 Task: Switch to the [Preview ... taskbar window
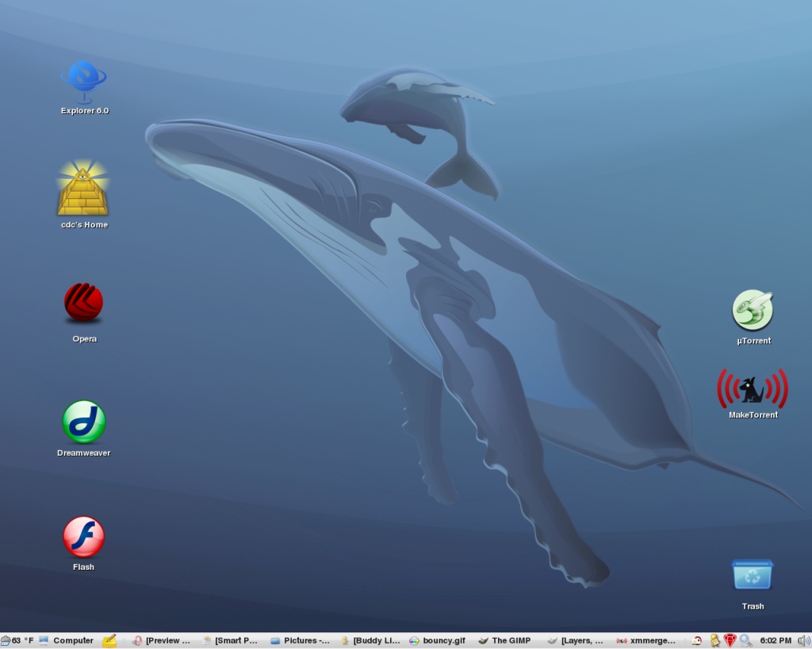[x=161, y=641]
